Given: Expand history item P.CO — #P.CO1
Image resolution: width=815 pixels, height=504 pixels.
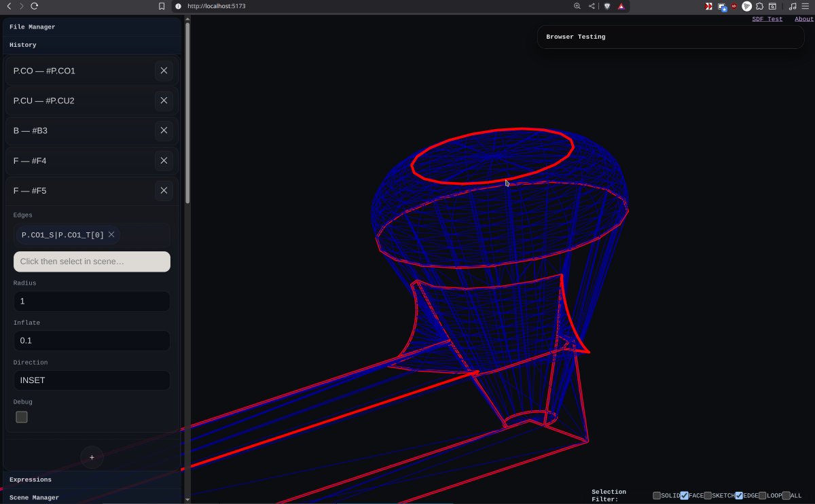Looking at the screenshot, I should click(80, 71).
